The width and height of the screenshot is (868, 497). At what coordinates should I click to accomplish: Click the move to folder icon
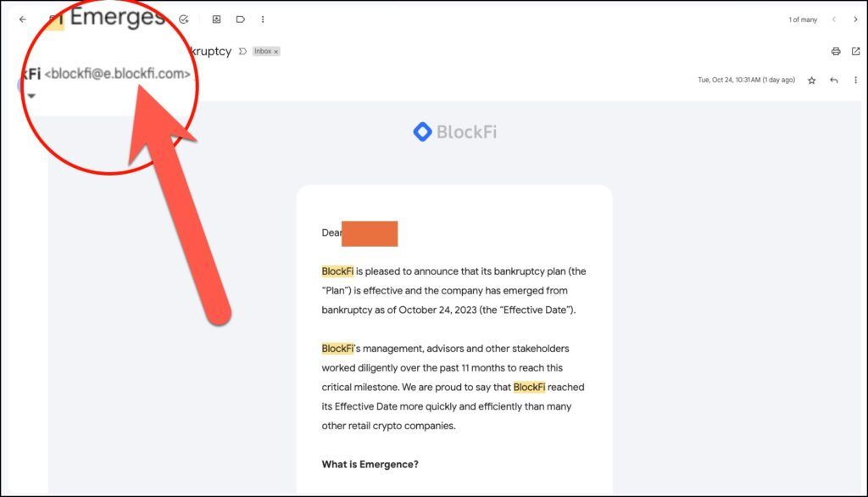[216, 20]
